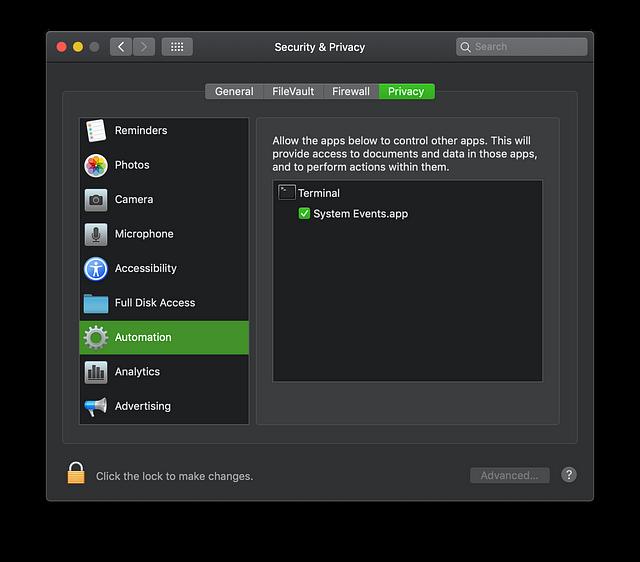The image size is (640, 562).
Task: Click the Microphone icon
Action: 96,234
